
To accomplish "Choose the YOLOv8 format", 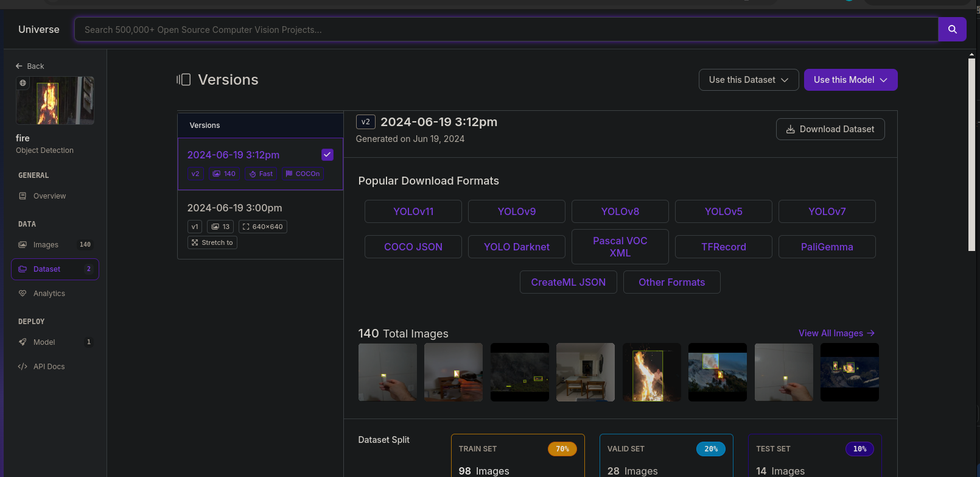I will click(620, 211).
